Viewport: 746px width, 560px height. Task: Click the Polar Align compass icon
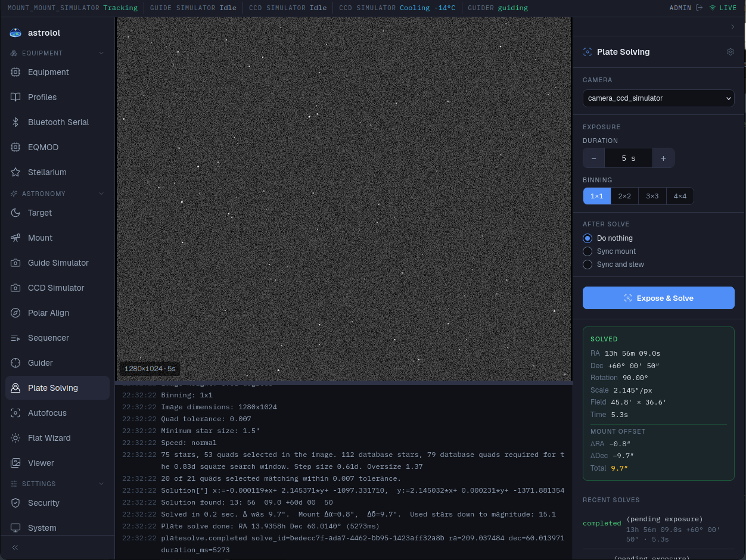pos(15,313)
